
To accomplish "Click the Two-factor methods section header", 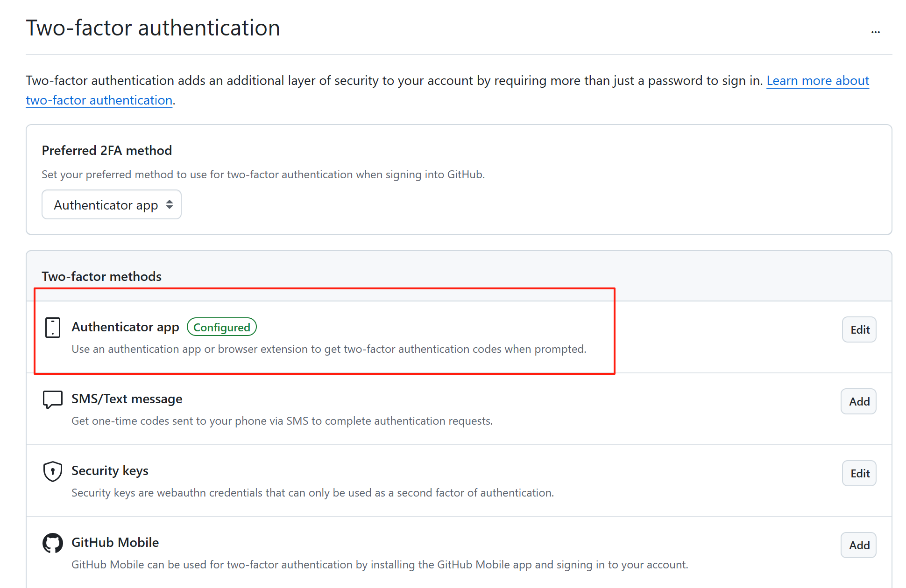I will tap(101, 276).
